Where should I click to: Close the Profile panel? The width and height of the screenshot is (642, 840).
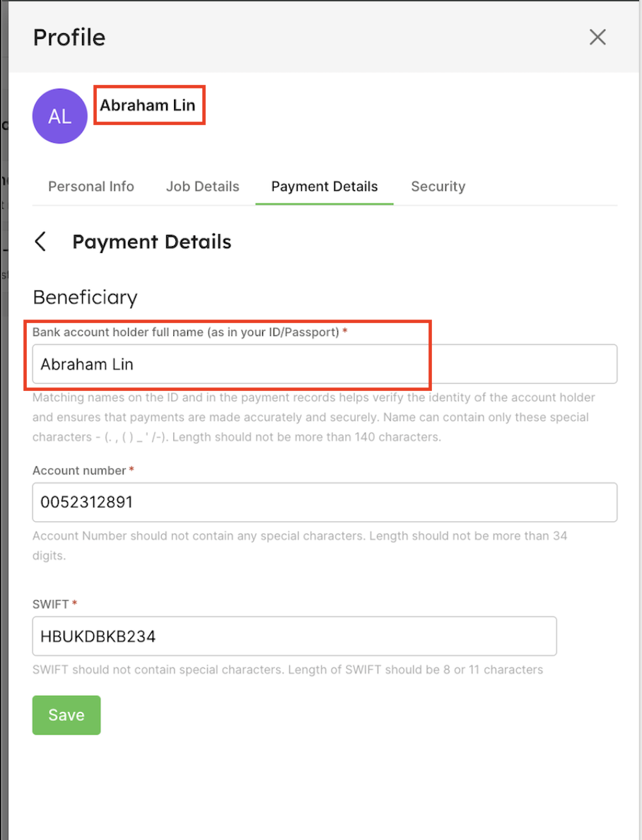597,37
